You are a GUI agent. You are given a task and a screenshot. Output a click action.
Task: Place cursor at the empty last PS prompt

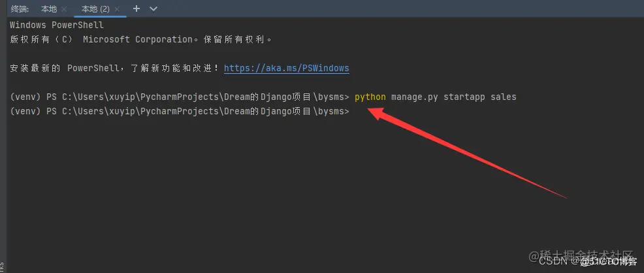[x=180, y=112]
